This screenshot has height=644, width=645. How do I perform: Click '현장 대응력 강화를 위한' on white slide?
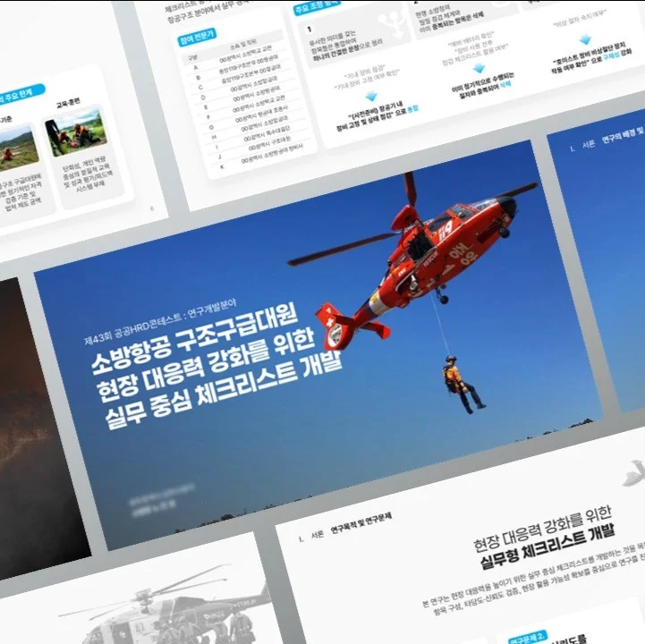[542, 529]
